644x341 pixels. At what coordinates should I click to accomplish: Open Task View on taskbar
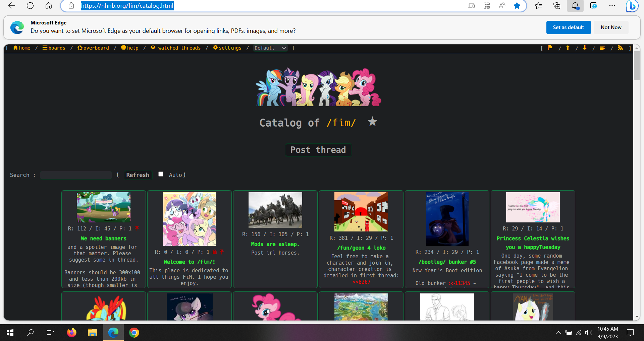point(50,333)
